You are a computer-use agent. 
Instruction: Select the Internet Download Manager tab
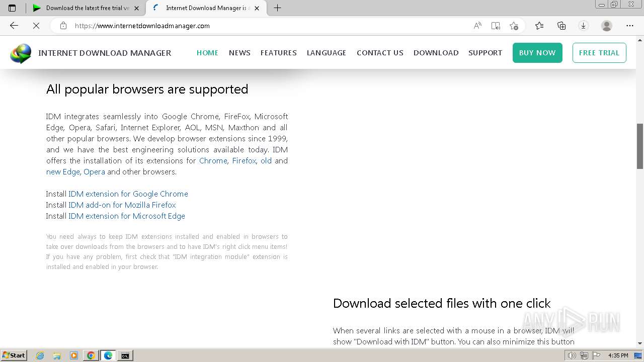pos(201,8)
